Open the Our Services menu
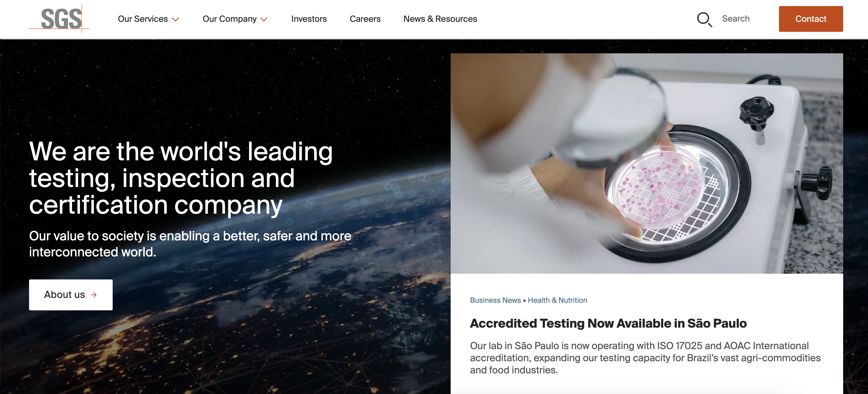The height and width of the screenshot is (394, 868). (148, 19)
